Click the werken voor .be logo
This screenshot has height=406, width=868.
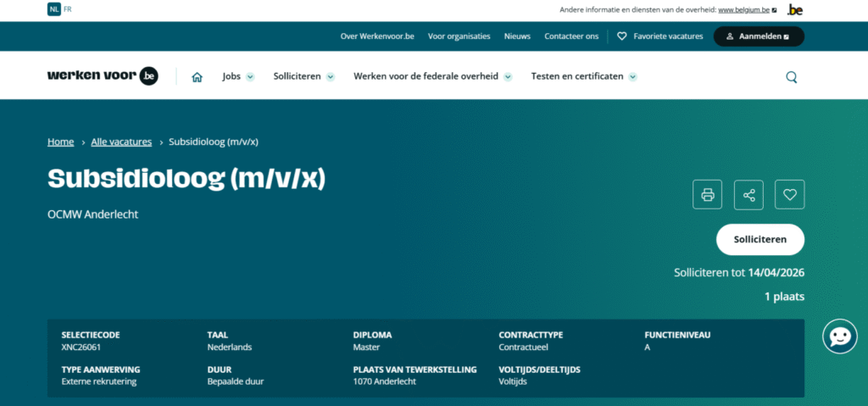point(103,76)
